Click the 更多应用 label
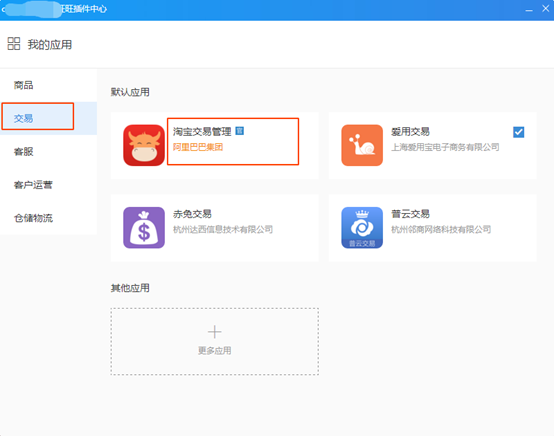 214,350
